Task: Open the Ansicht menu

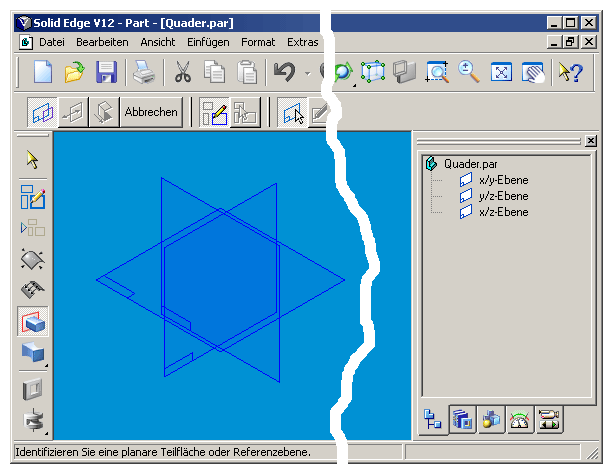Action: (157, 42)
